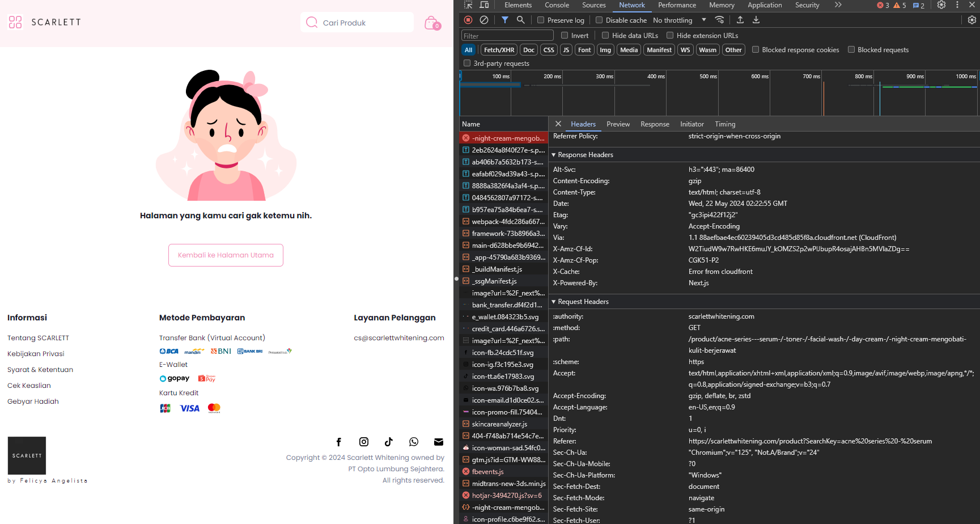This screenshot has width=980, height=524.
Task: Select the skincareanalyzer.js request row
Action: (503, 424)
